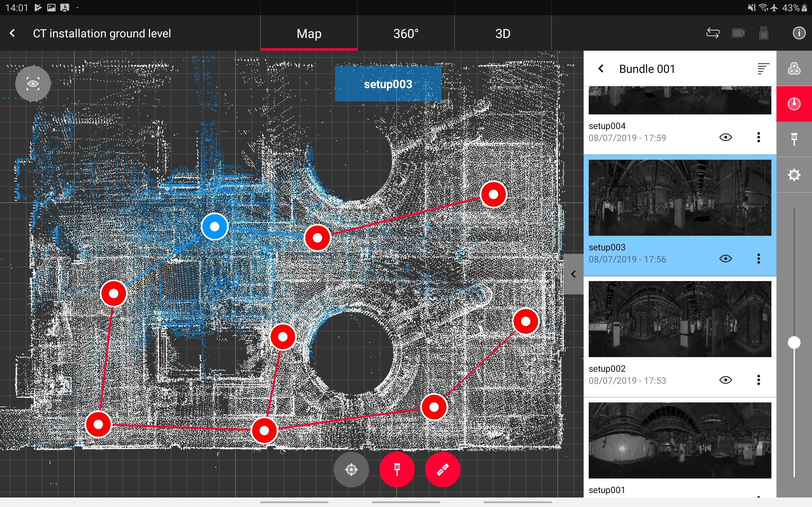Hide setup003 using its eye icon
The height and width of the screenshot is (507, 812).
coord(725,259)
